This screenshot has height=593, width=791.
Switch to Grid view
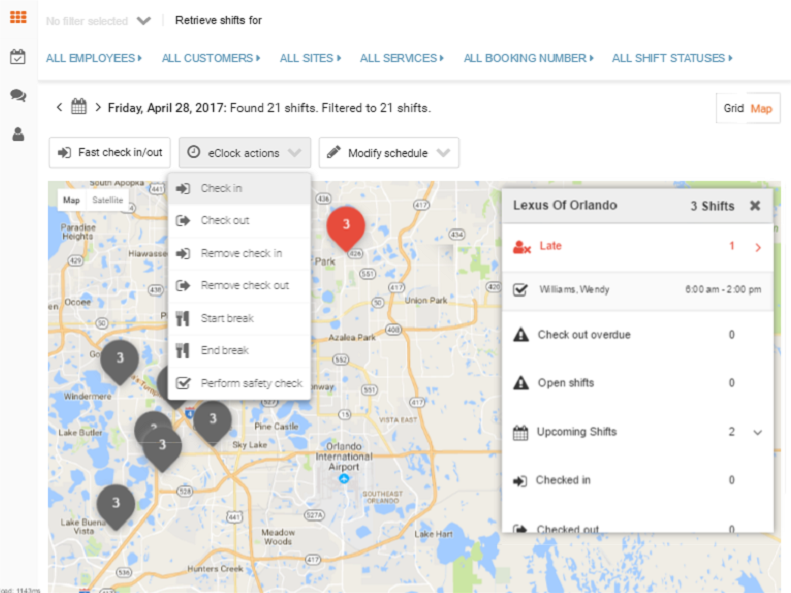click(x=733, y=108)
